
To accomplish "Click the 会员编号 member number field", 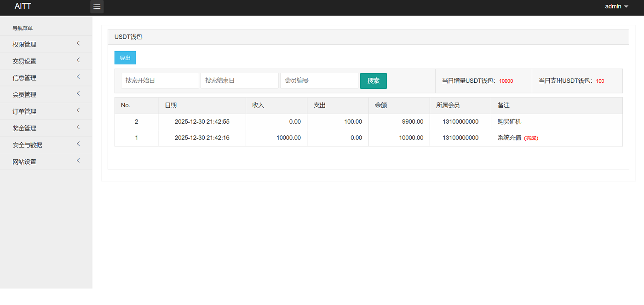I will (x=319, y=81).
